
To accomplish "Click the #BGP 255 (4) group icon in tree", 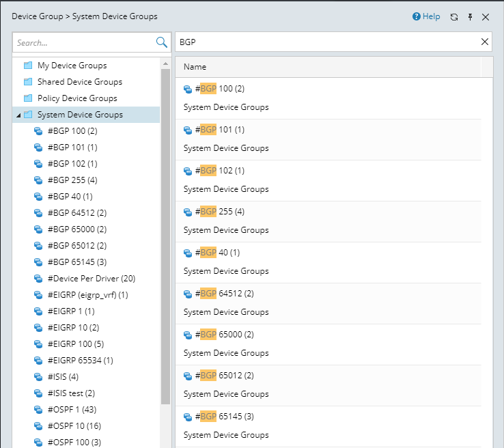I will point(39,180).
